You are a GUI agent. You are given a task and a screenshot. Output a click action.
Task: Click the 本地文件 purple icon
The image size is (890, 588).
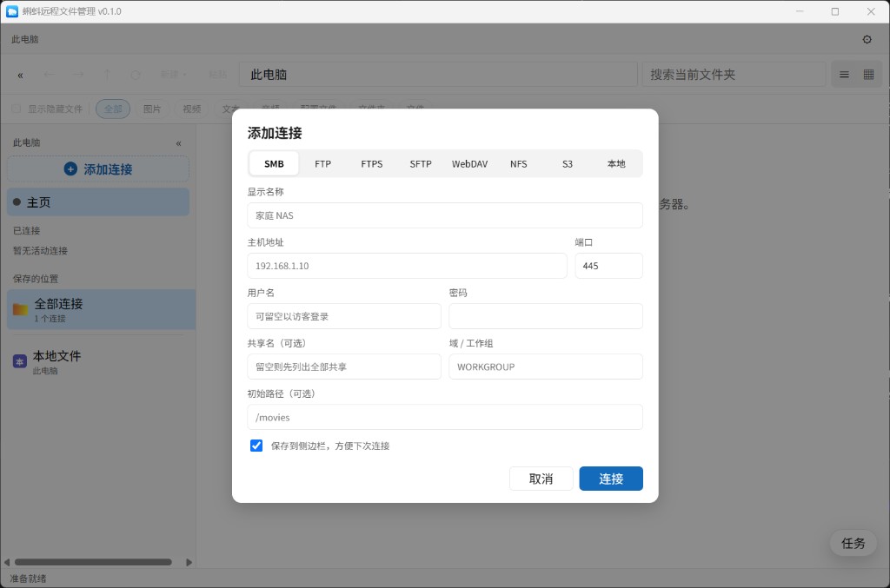[20, 361]
